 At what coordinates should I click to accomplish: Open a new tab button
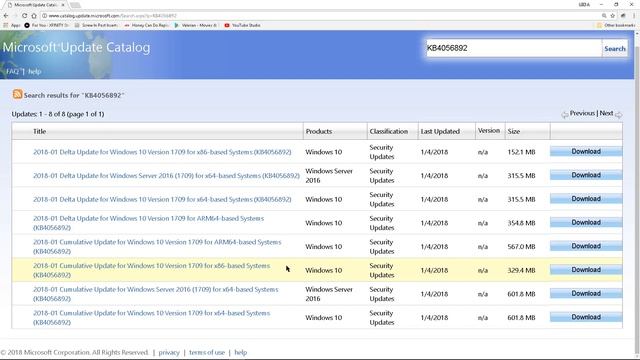pyautogui.click(x=76, y=5)
